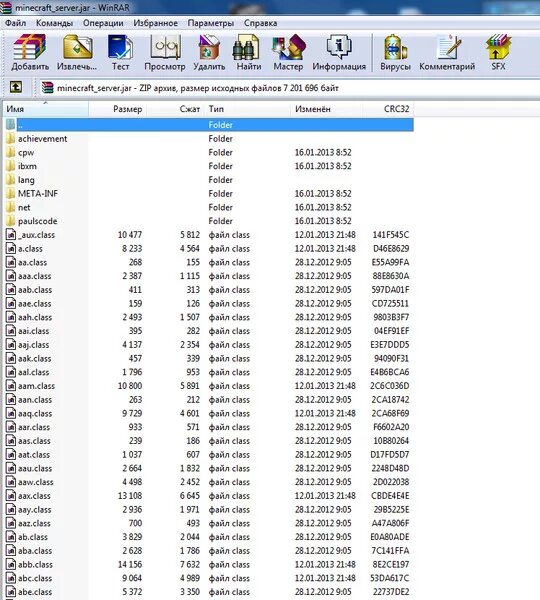This screenshot has height=600, width=540.
Task: Select the aal.class file name
Action: pyautogui.click(x=34, y=372)
